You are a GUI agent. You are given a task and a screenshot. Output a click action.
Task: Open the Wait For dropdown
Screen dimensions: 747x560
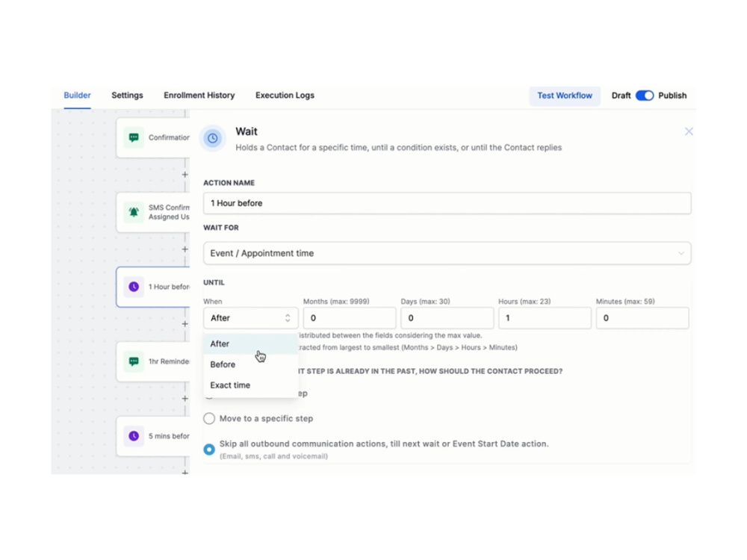coord(447,253)
